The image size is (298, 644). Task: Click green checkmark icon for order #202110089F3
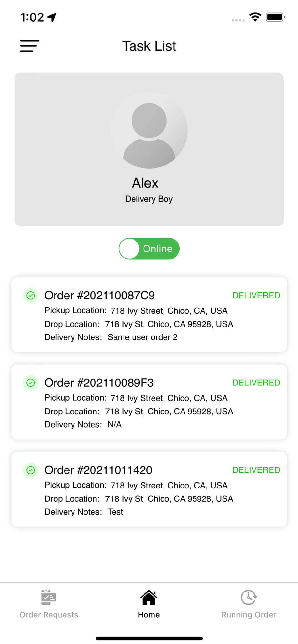31,383
